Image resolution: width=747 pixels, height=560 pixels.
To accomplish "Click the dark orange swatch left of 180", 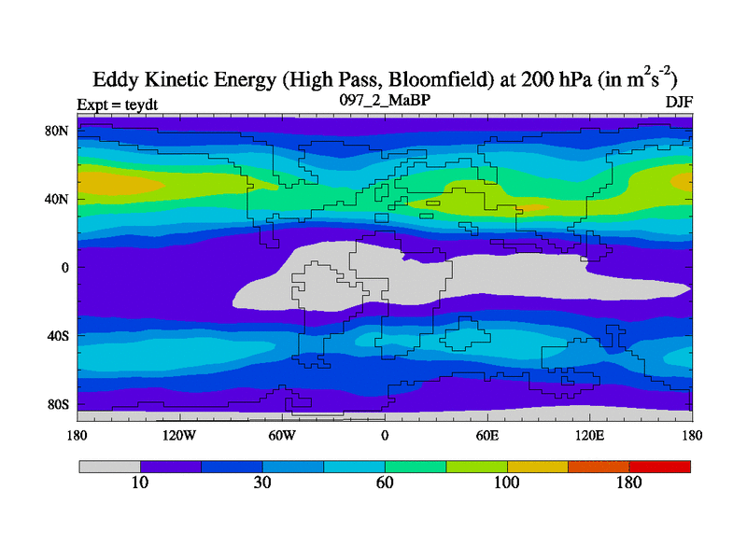I will tap(599, 466).
